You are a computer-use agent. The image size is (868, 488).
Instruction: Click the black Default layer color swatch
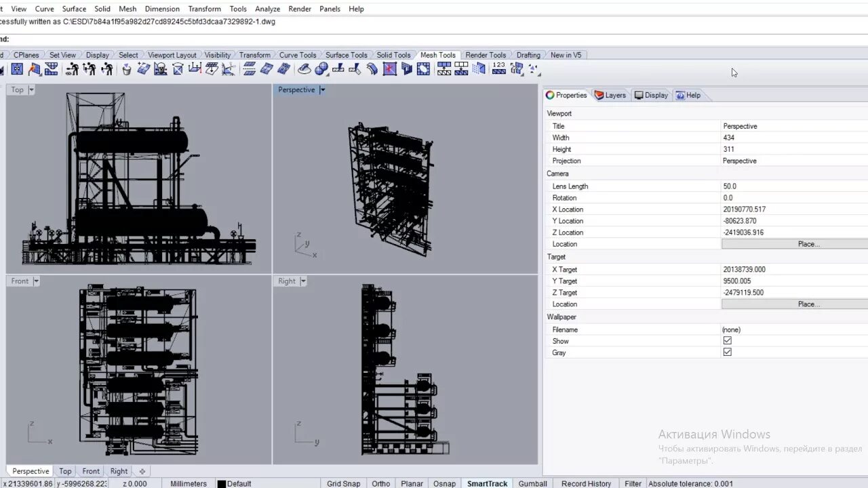221,484
